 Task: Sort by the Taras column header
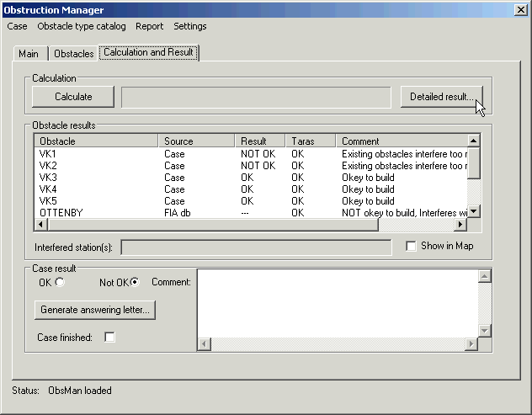pyautogui.click(x=311, y=141)
